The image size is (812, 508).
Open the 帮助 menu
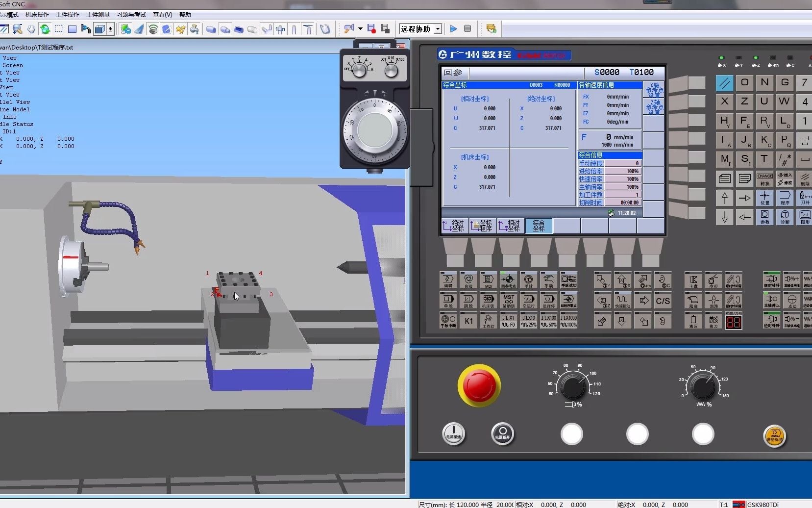click(x=185, y=15)
